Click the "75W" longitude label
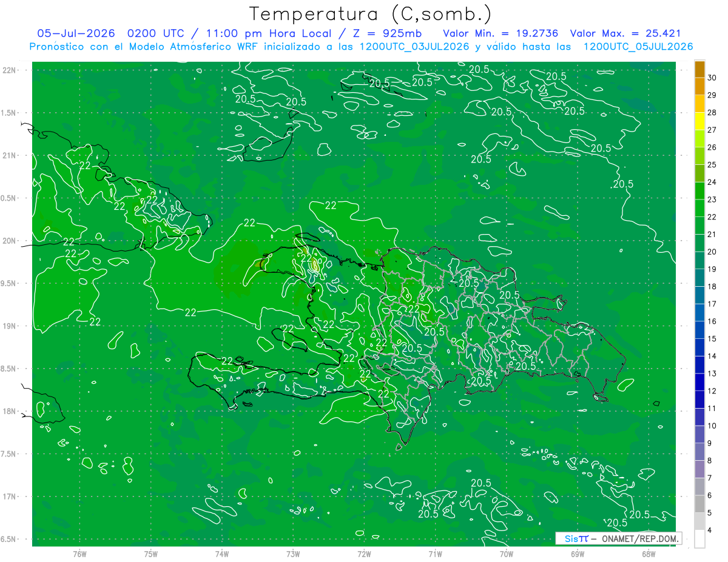 point(151,554)
